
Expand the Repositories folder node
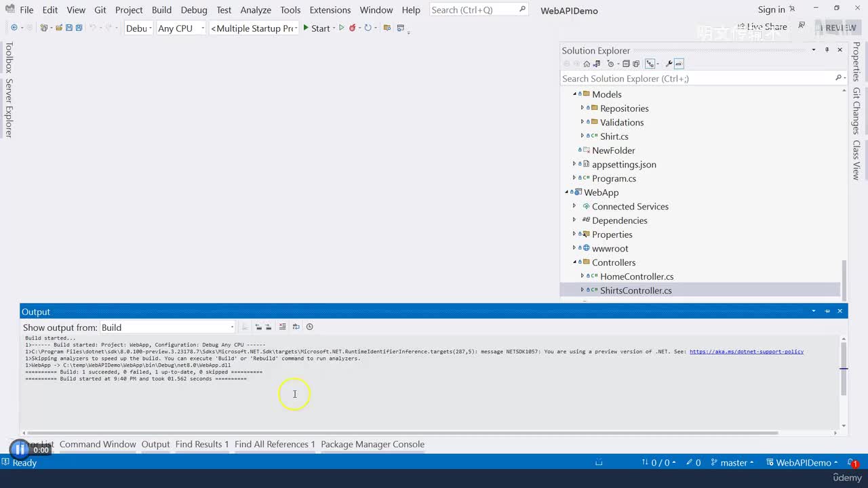pyautogui.click(x=583, y=108)
